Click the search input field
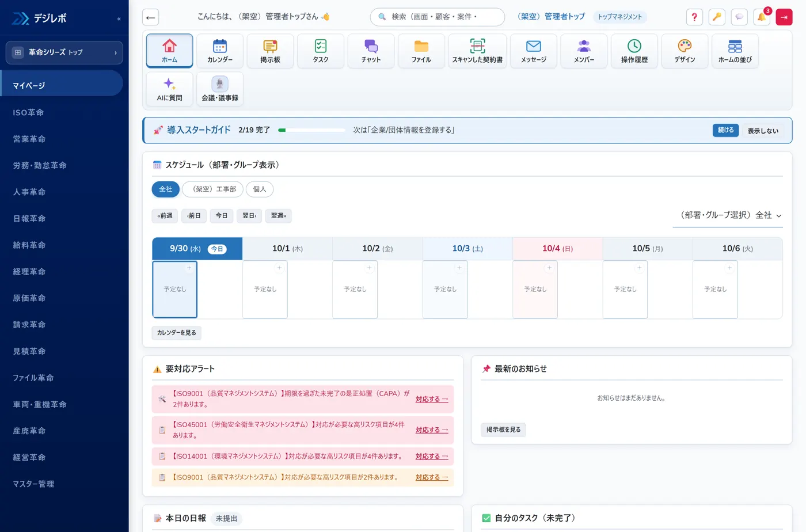This screenshot has height=532, width=806. click(438, 17)
